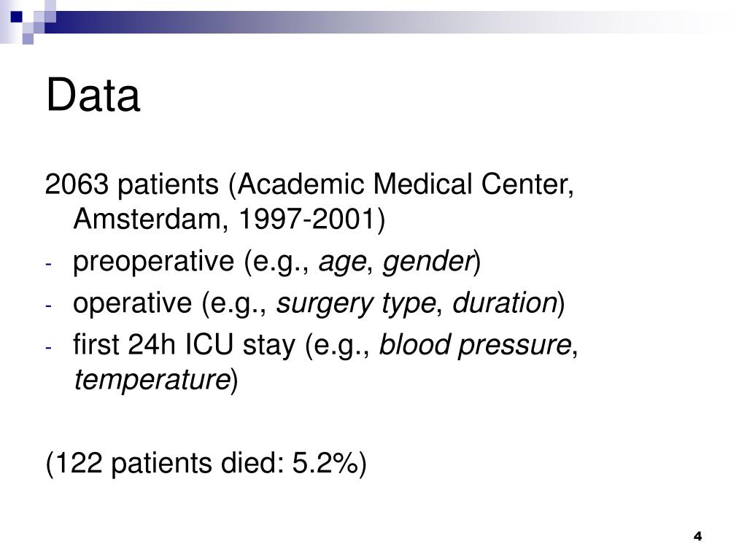Click the italic word "age"
747x560 pixels.
coord(343,262)
